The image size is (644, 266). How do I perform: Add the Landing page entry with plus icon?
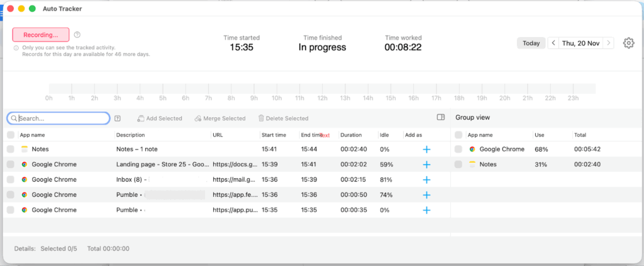(426, 165)
